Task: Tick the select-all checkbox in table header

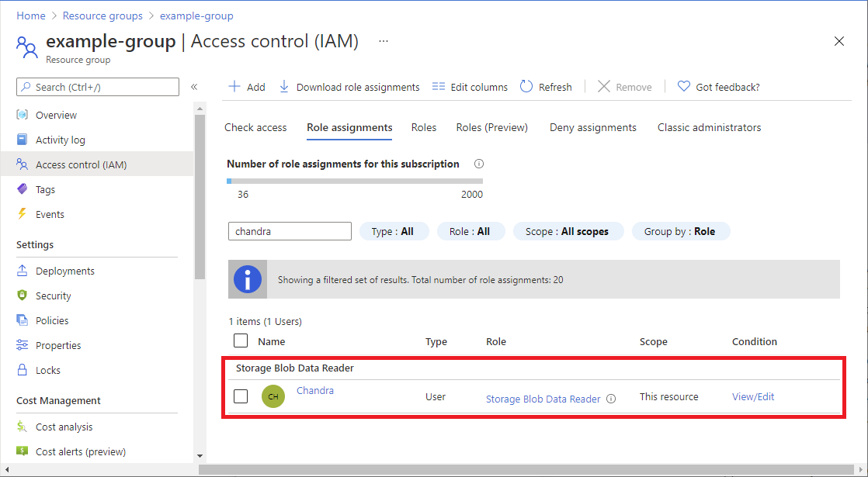Action: pos(240,340)
